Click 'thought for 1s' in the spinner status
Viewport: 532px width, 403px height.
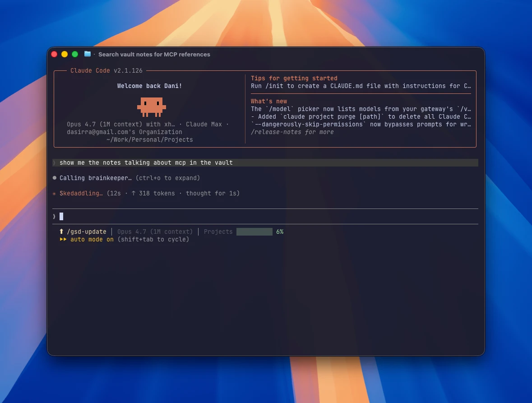pyautogui.click(x=211, y=193)
